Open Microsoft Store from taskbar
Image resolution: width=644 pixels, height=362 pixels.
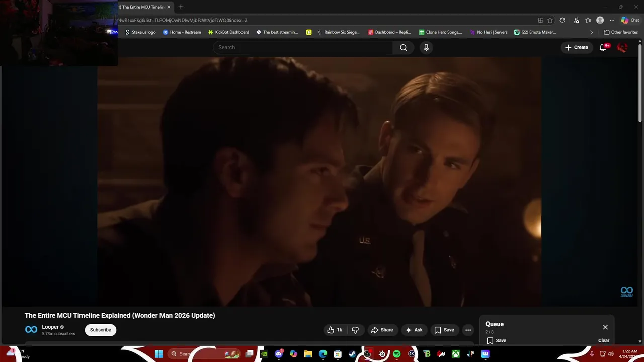pyautogui.click(x=338, y=354)
